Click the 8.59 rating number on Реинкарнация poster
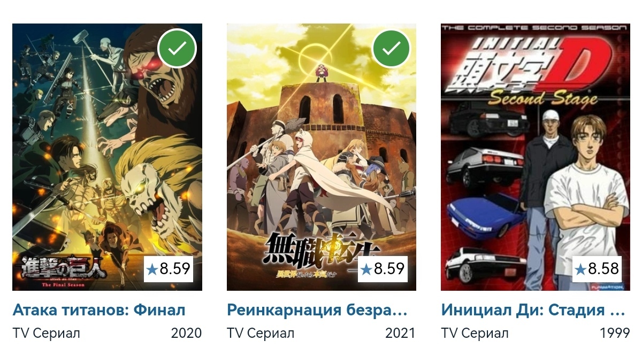The height and width of the screenshot is (364, 642). (x=389, y=269)
